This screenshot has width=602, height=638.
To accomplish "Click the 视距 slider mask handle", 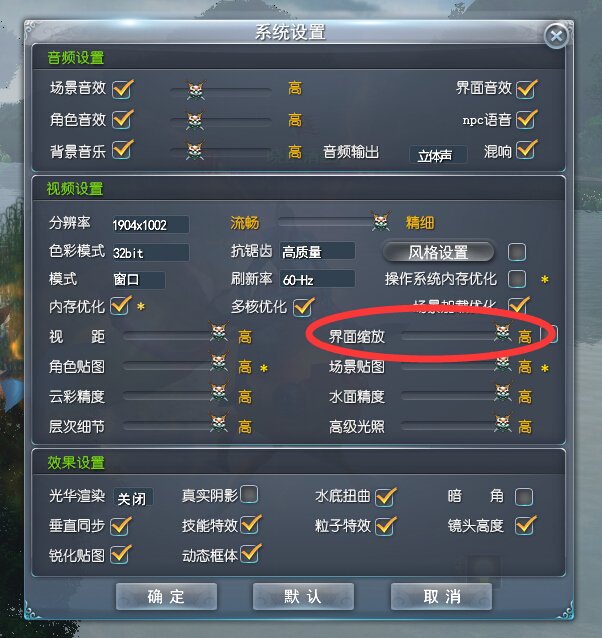I will 219,332.
